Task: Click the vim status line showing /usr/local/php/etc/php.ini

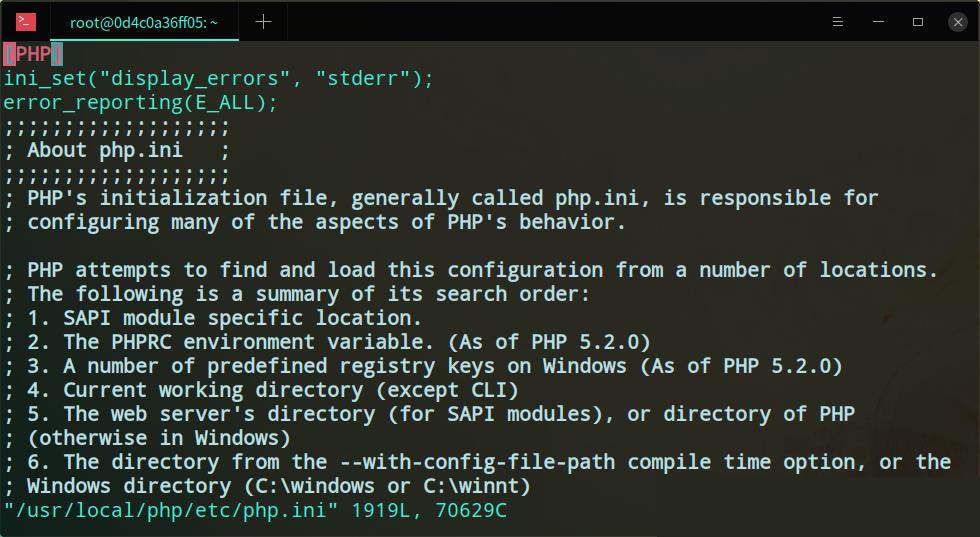Action: pos(255,511)
